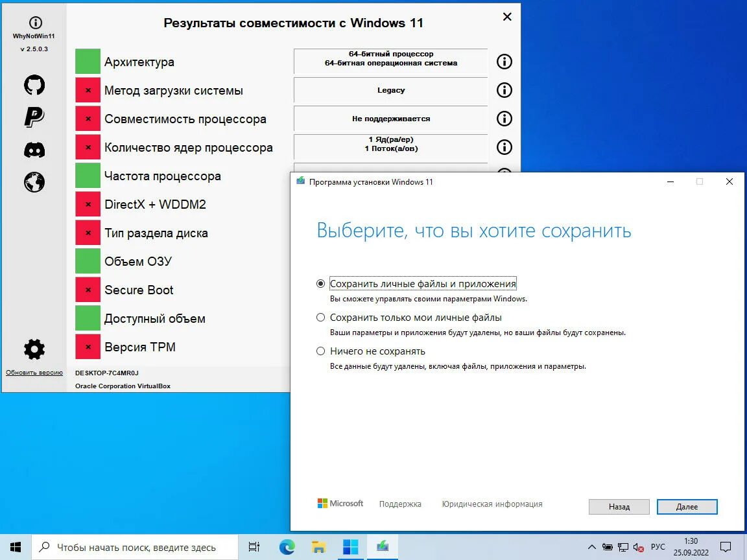Viewport: 747px width, 560px height.
Task: Click the 'РУС' language indicator
Action: point(658,546)
